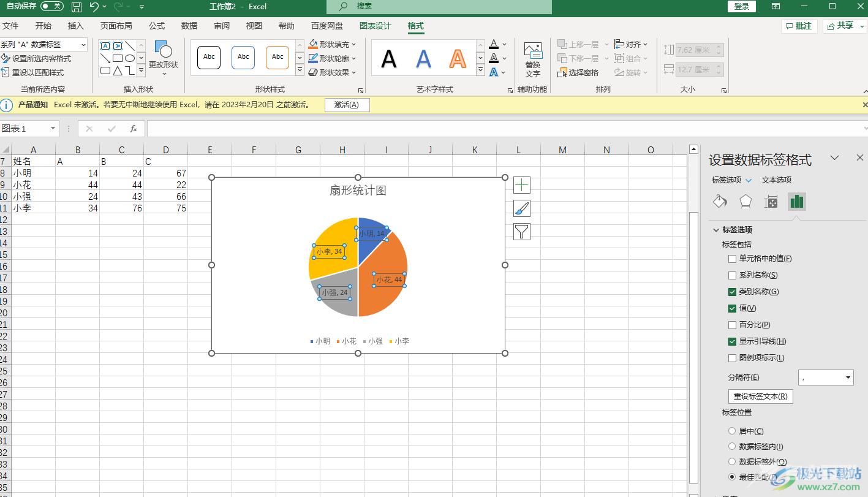
Task: Open the task pane options chevron
Action: pyautogui.click(x=834, y=158)
